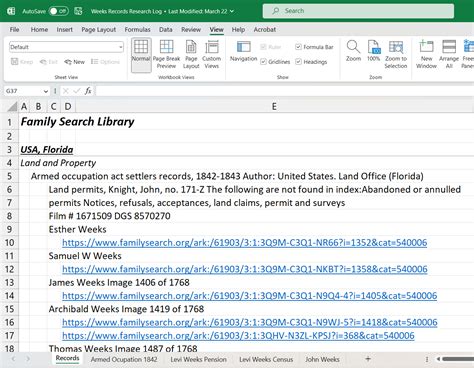Toggle the AutoSave switch

coord(58,11)
